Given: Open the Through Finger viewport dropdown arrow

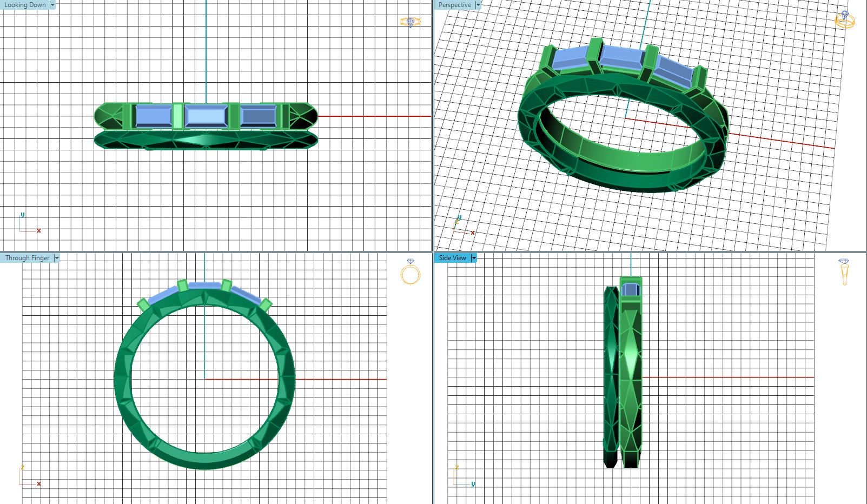Looking at the screenshot, I should 57,258.
